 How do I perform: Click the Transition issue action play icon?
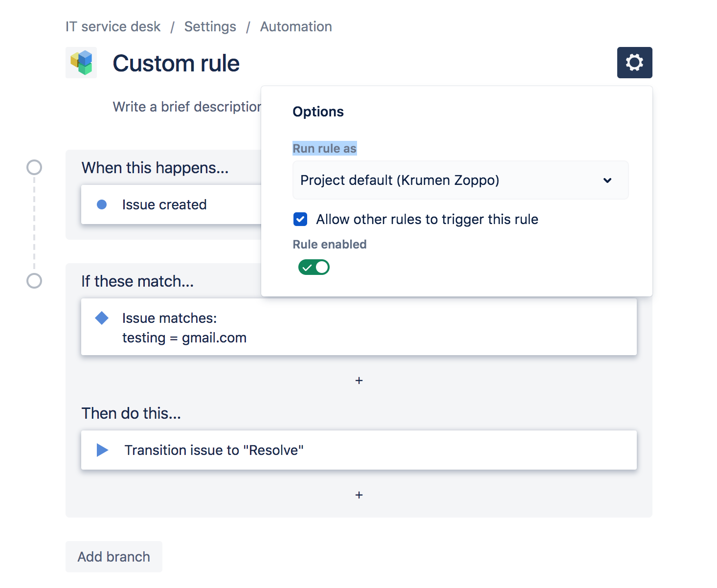click(x=102, y=450)
